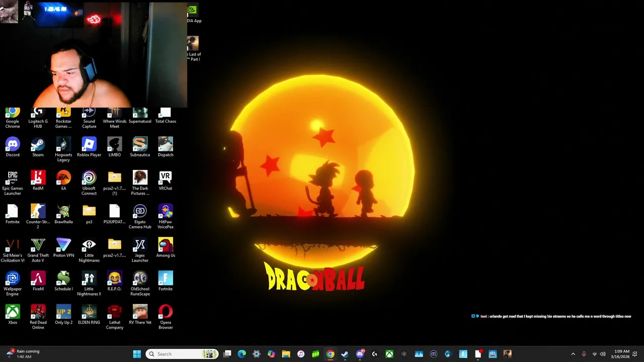Viewport: 644px width, 362px height.
Task: Open Discord from the taskbar
Action: click(360, 354)
